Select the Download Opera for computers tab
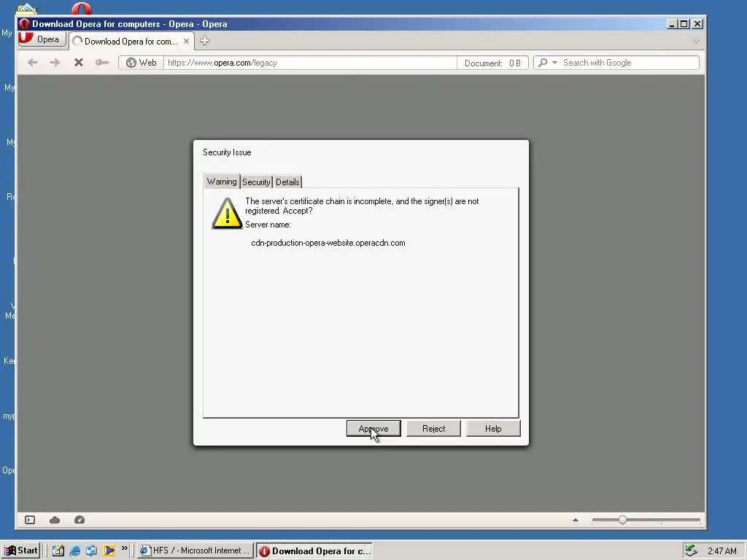 point(131,42)
